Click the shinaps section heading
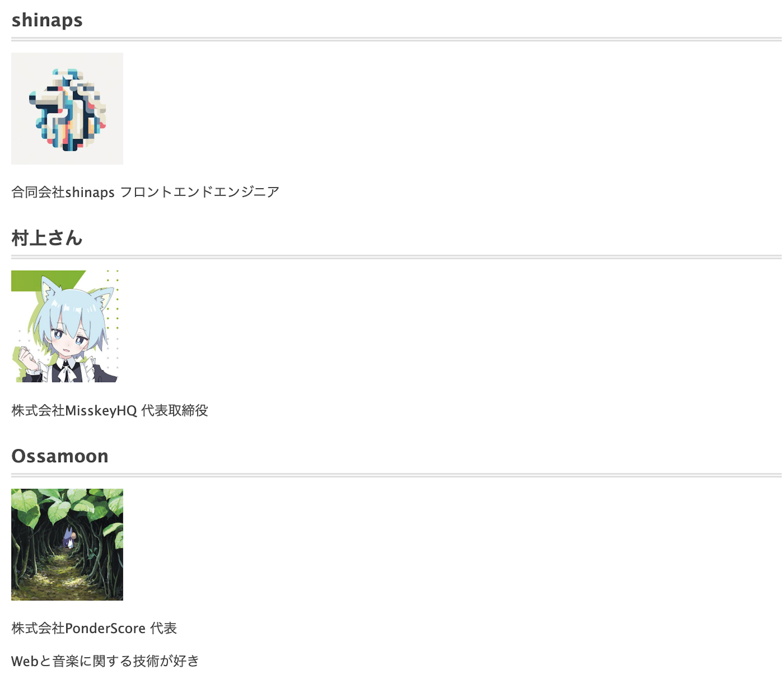This screenshot has height=693, width=784. point(47,20)
